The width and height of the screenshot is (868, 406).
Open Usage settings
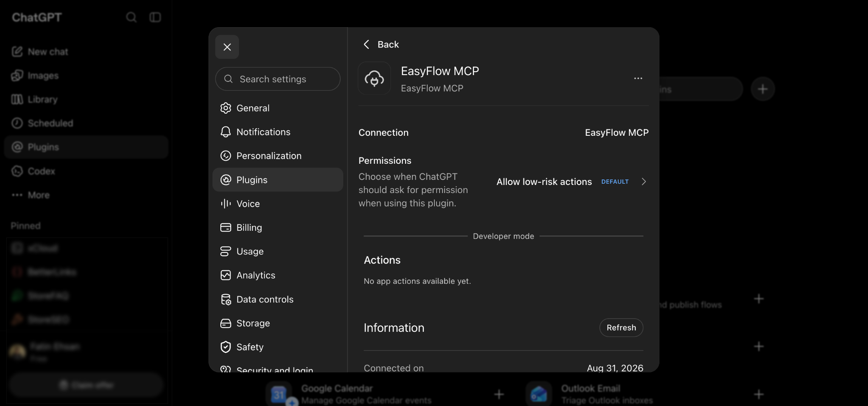click(278, 252)
